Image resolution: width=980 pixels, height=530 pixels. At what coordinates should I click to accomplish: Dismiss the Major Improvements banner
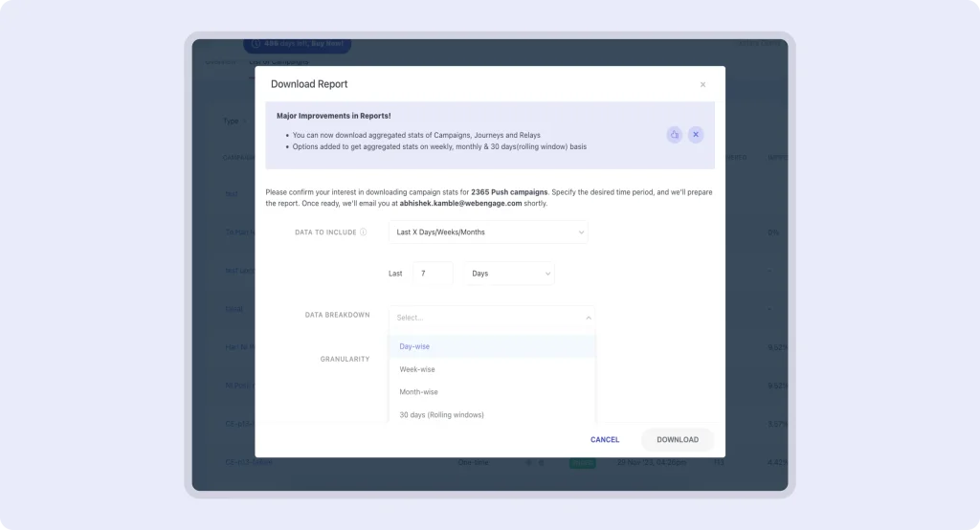click(x=696, y=135)
